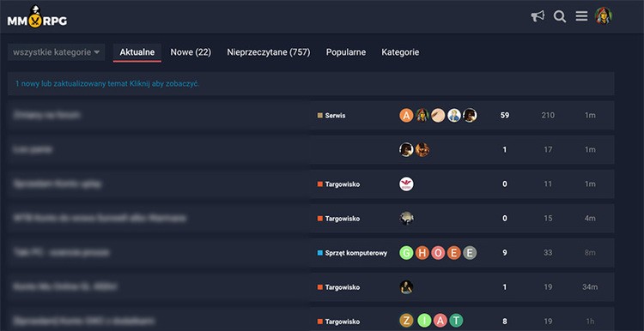Click the reply count '8' in bottom row
The image size is (644, 331).
(505, 322)
